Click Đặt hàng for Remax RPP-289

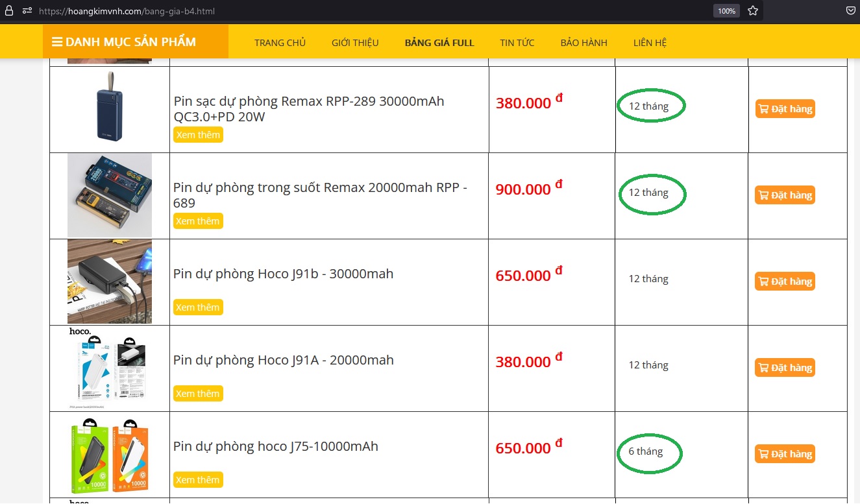[x=785, y=109]
